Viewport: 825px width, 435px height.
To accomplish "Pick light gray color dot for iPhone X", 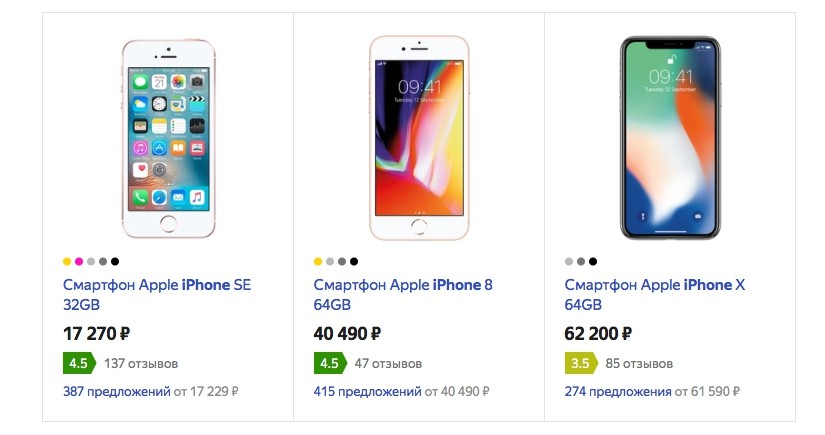I will (x=569, y=262).
